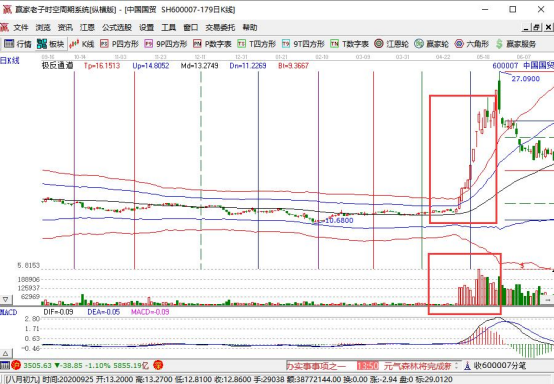The width and height of the screenshot is (554, 384).
Task: Open the 文件 menu
Action: pyautogui.click(x=20, y=28)
